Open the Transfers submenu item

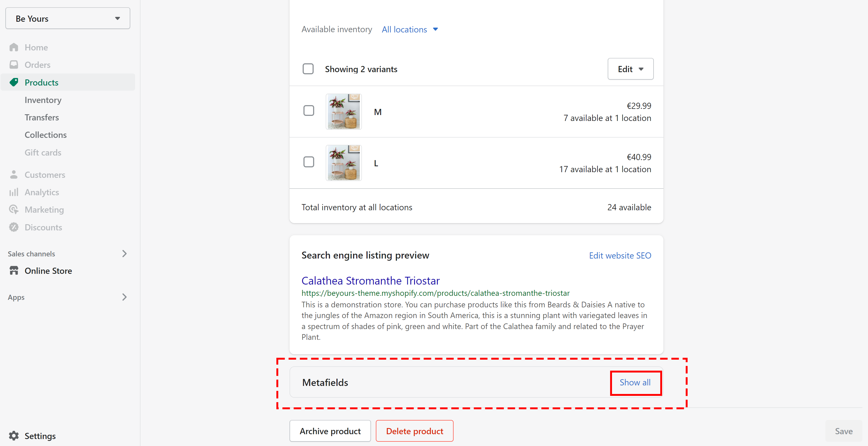pos(42,117)
